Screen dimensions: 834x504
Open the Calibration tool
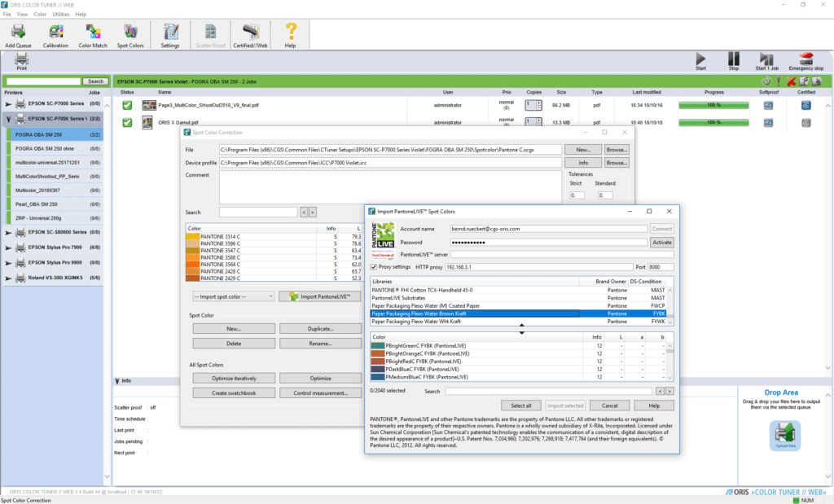pyautogui.click(x=55, y=33)
